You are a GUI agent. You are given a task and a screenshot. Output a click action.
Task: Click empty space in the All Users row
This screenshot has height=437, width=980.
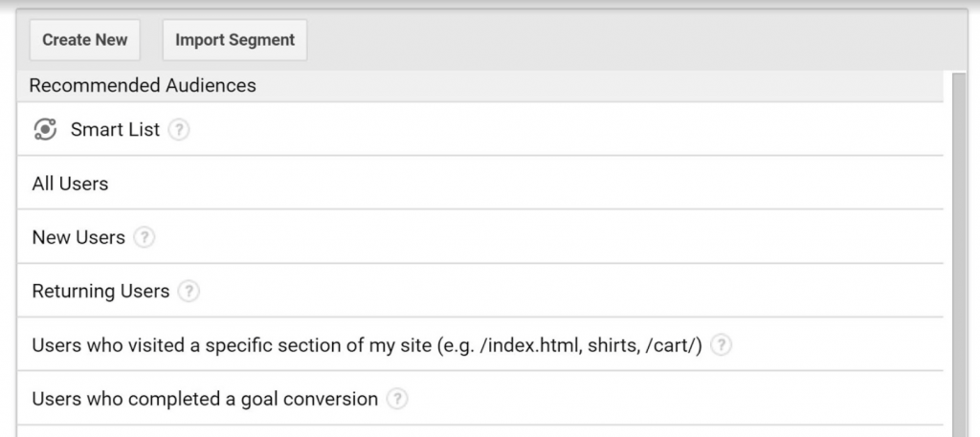[x=525, y=184]
